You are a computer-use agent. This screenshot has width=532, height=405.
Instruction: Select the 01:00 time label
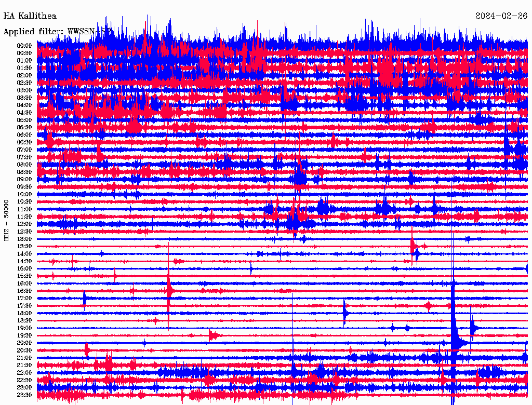(x=24, y=60)
